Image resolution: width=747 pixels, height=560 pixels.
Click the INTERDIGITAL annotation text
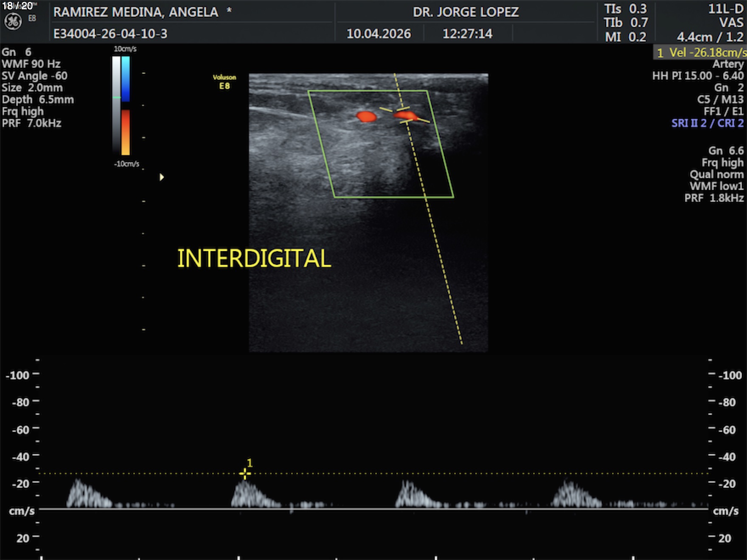[254, 258]
